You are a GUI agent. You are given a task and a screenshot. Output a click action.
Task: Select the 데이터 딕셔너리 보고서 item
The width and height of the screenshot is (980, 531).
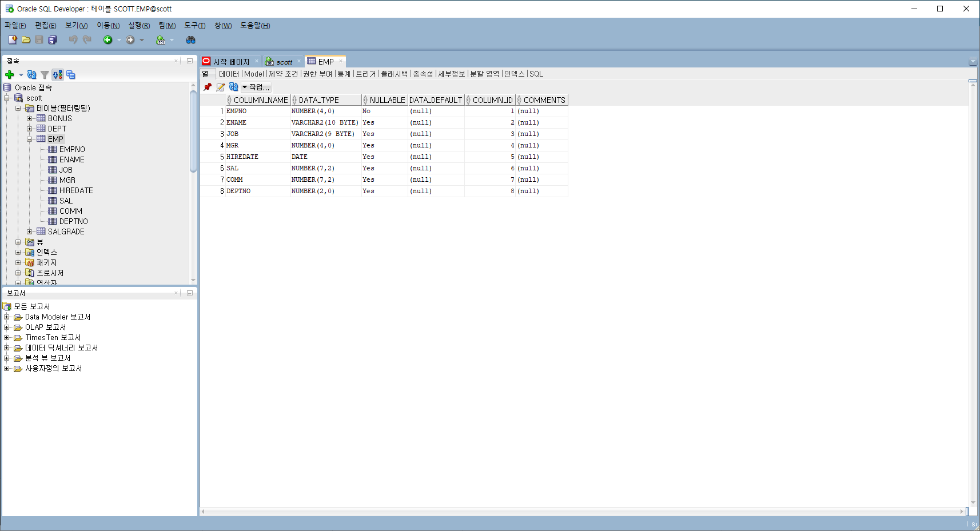62,348
